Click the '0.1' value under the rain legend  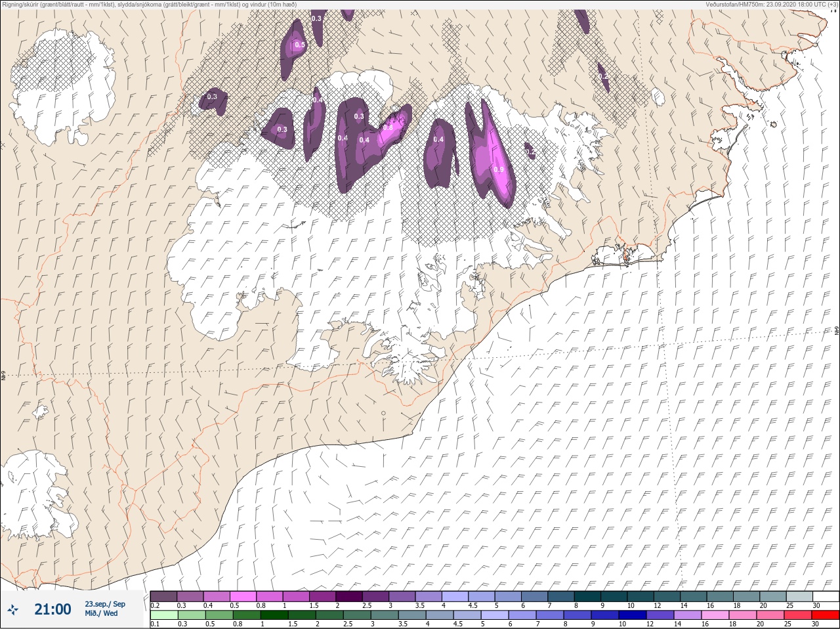(155, 624)
